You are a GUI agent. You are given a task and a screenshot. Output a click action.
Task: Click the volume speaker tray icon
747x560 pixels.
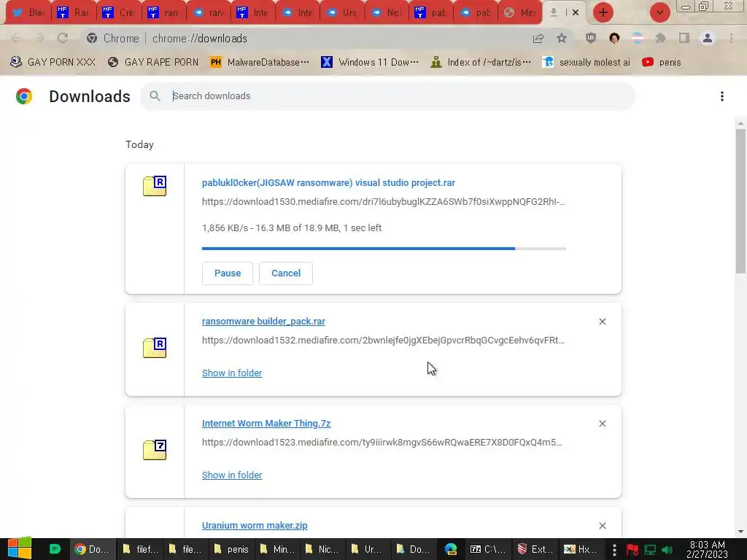667,550
